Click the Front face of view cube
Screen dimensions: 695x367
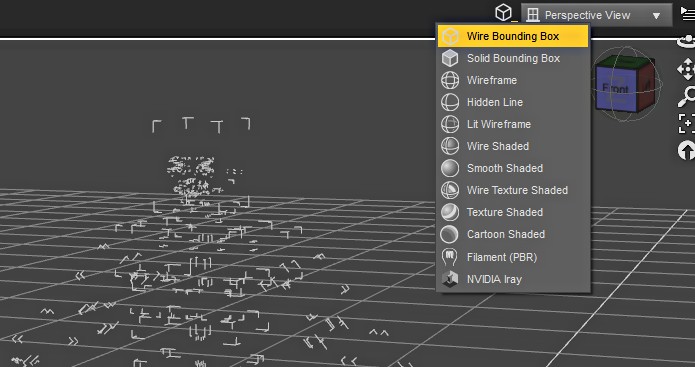coord(615,89)
